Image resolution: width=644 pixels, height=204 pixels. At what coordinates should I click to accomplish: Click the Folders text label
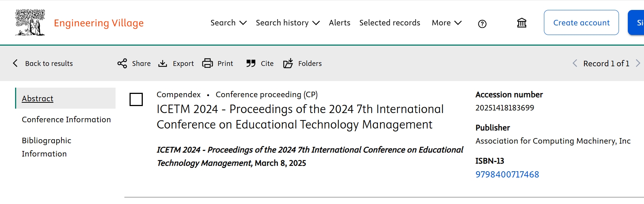[310, 63]
